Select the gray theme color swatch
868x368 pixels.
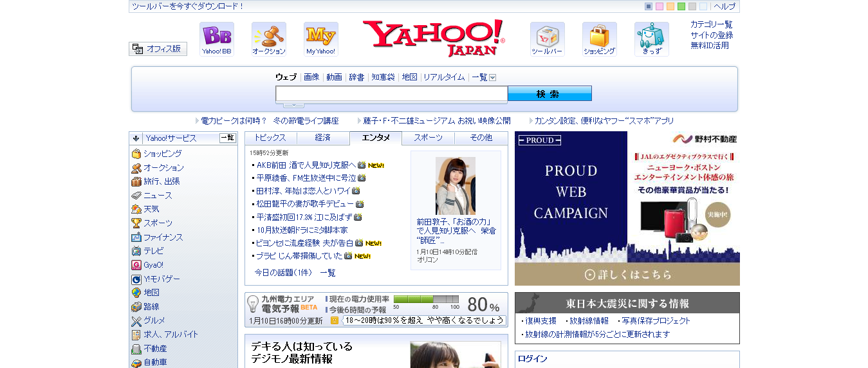692,6
